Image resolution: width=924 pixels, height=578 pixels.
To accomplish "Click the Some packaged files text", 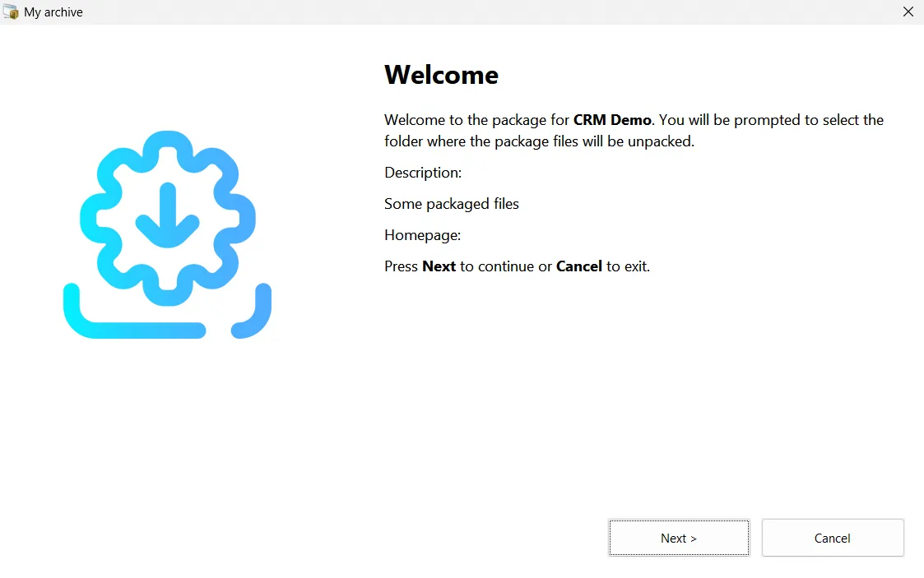I will [x=451, y=204].
